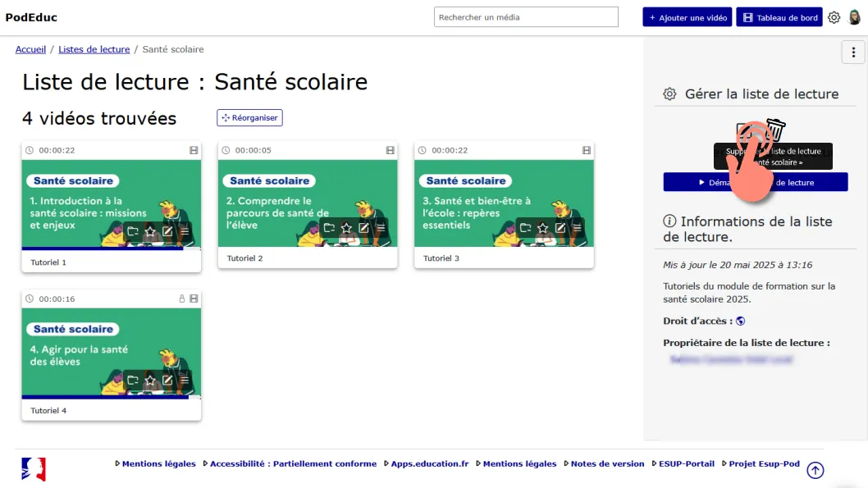Click the 4 vidéos trouvées heading
This screenshot has height=488, width=868.
coord(99,118)
